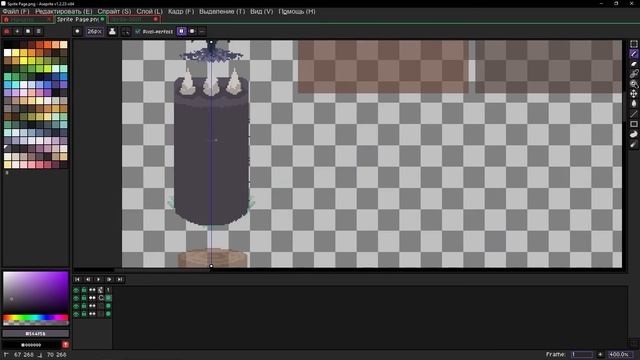The width and height of the screenshot is (640, 360).
Task: Select the Paint Bucket tool
Action: click(633, 104)
